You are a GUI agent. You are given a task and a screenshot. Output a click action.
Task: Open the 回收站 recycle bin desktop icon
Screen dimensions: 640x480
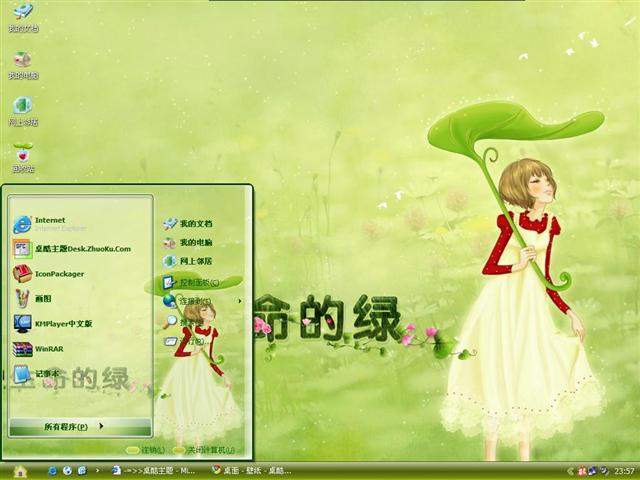click(x=23, y=158)
